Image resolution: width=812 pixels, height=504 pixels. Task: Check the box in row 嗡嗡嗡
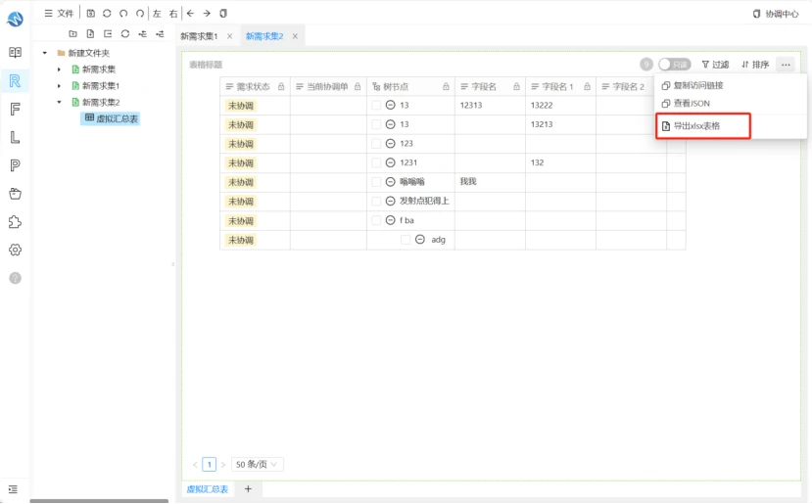point(376,182)
